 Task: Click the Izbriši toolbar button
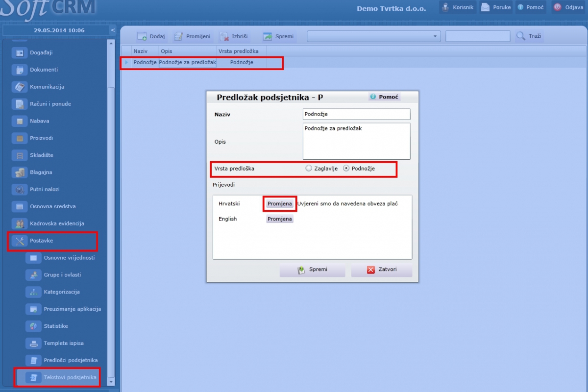[234, 36]
